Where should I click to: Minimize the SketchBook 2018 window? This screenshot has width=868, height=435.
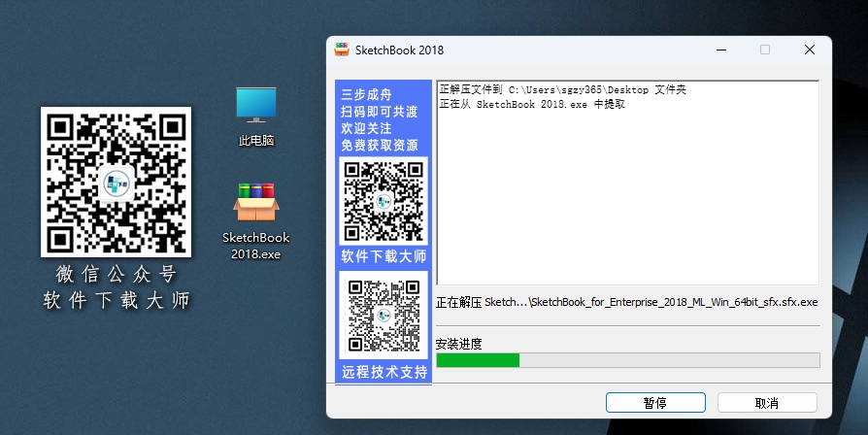point(721,50)
